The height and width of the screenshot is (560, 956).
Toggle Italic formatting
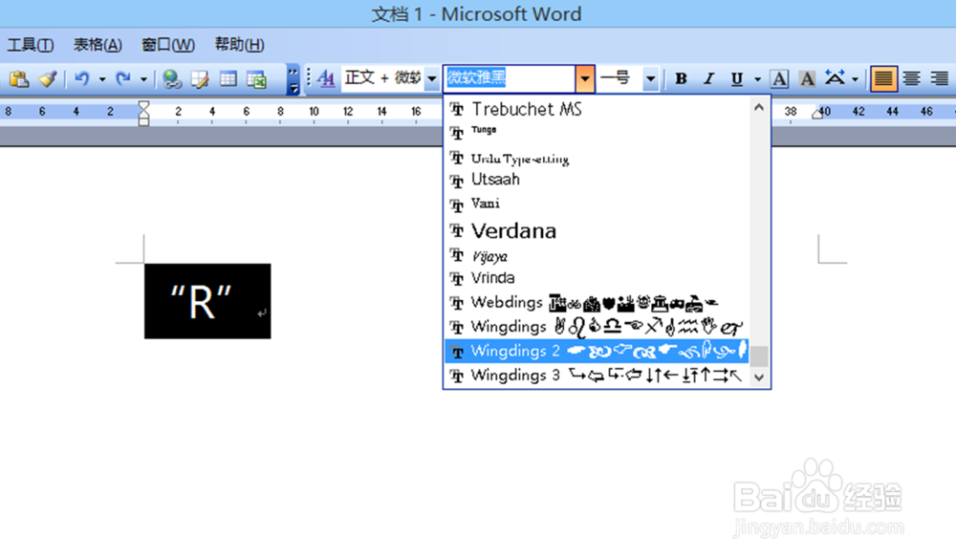click(709, 78)
